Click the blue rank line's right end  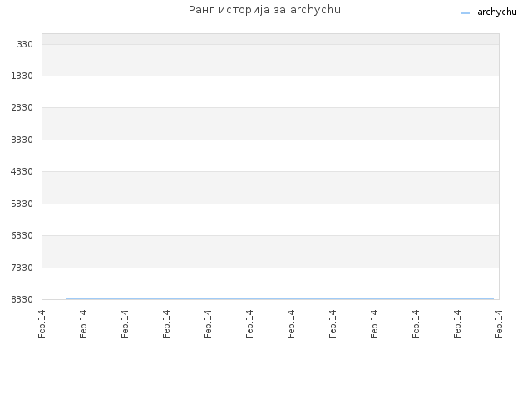(493, 299)
